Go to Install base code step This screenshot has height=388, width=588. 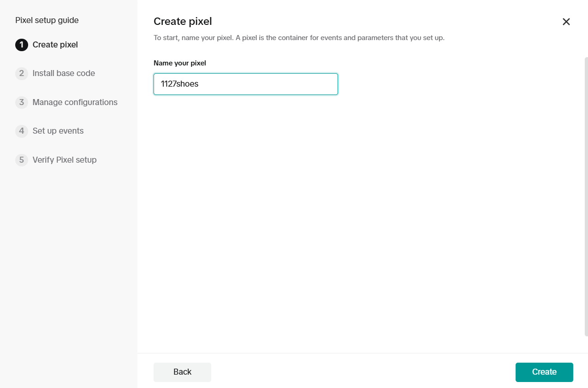64,73
